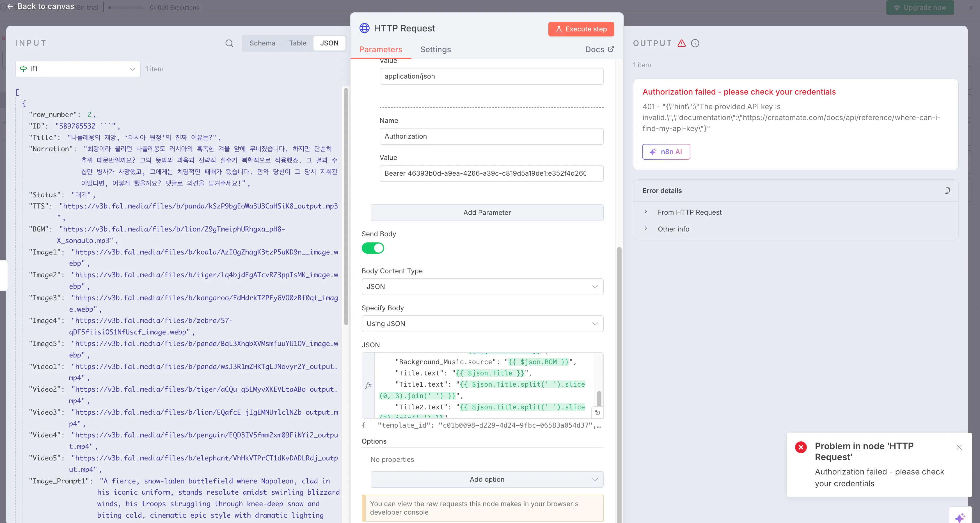Screen dimensions: 980x523
Task: Expand the JSON editor with the fullscreen icon
Action: 597,413
